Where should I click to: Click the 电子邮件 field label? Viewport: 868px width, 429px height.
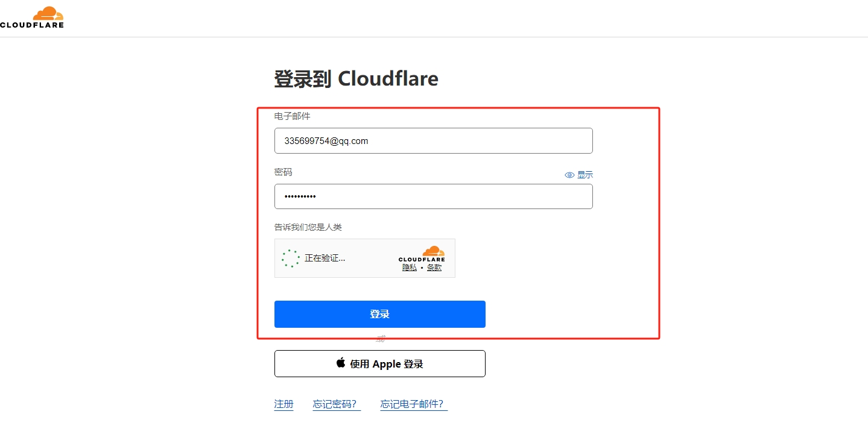click(292, 116)
